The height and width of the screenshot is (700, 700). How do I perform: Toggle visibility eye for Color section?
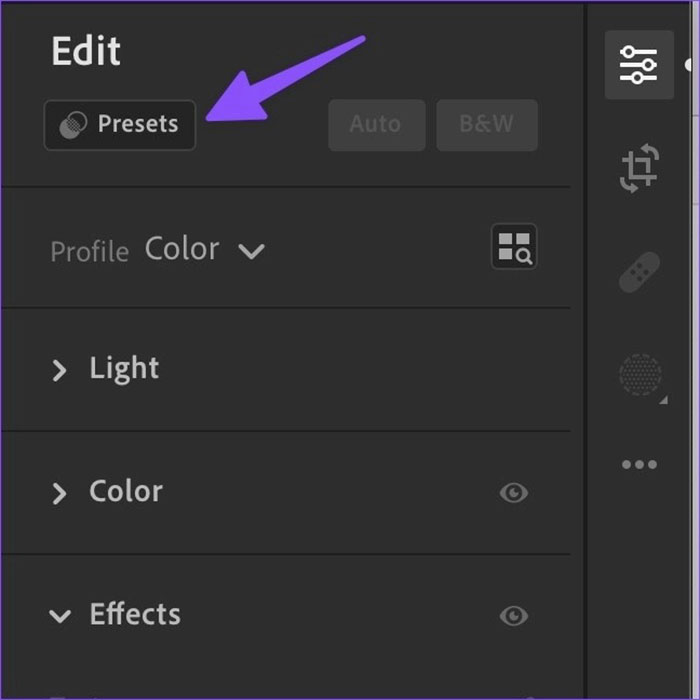click(x=514, y=492)
